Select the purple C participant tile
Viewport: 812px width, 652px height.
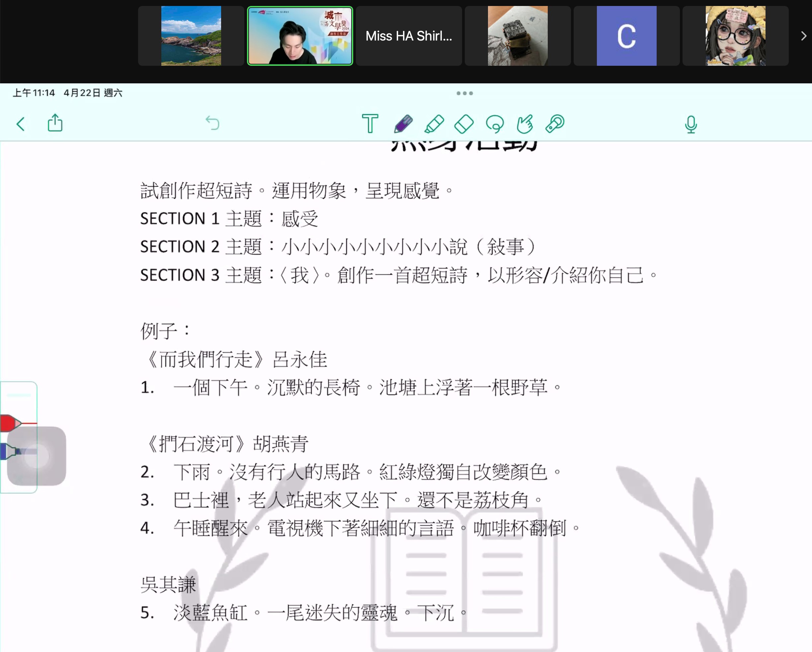[x=626, y=36]
